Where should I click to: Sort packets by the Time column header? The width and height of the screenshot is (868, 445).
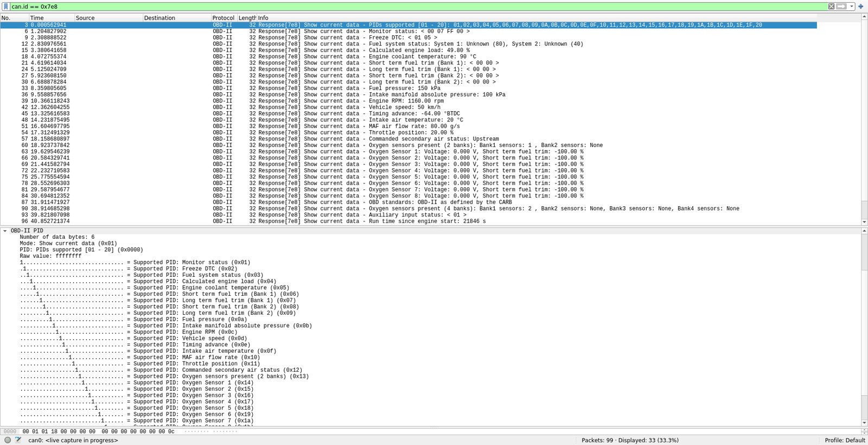coord(52,18)
